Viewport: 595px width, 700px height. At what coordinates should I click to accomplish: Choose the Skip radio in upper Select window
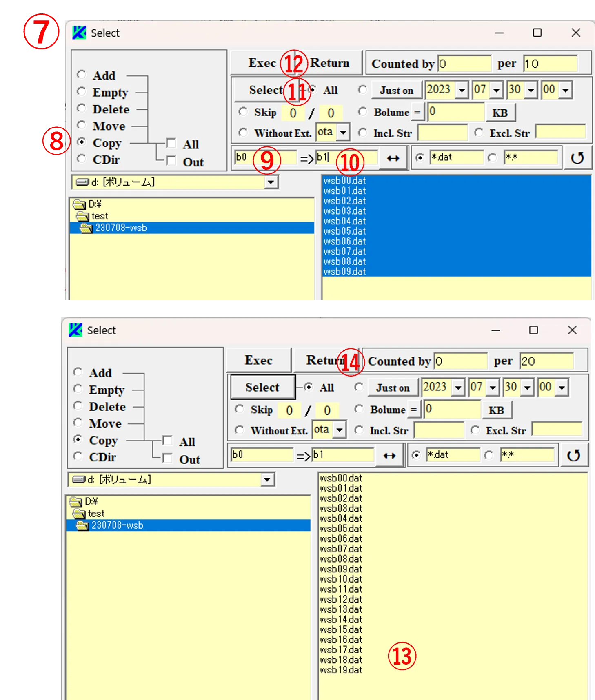243,111
